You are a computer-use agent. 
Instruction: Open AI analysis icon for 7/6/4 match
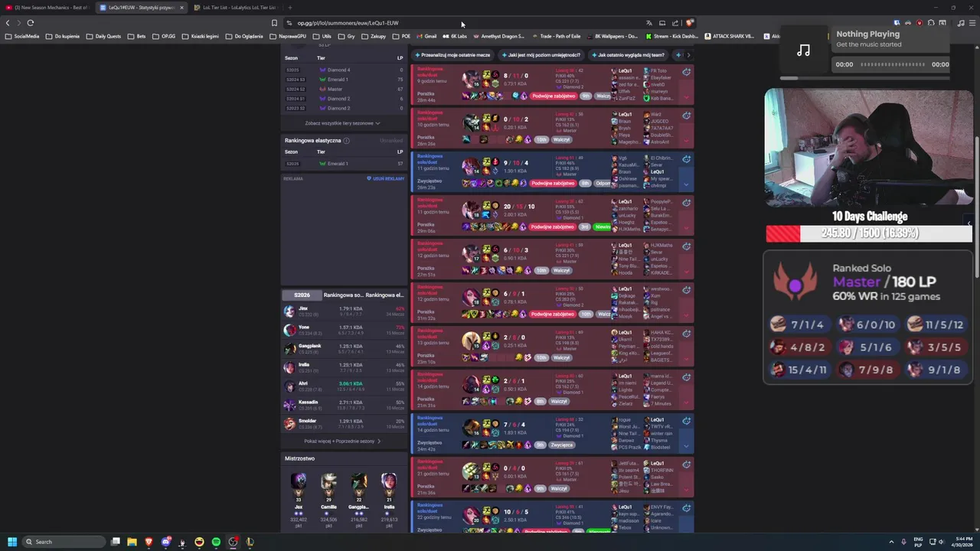(x=686, y=421)
